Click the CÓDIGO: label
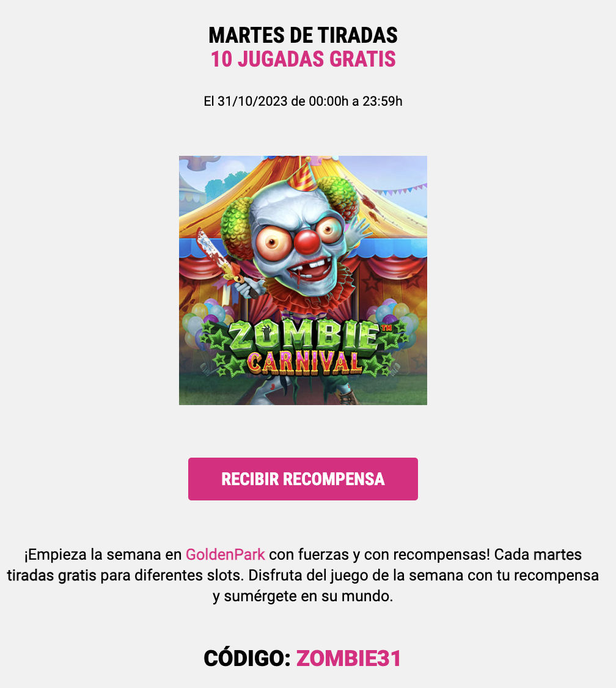The image size is (616, 688). [x=247, y=659]
